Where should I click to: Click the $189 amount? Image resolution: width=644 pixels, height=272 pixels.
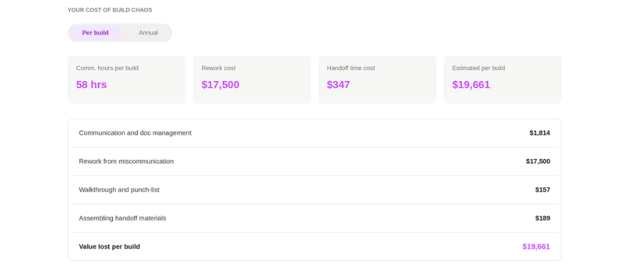tap(542, 218)
